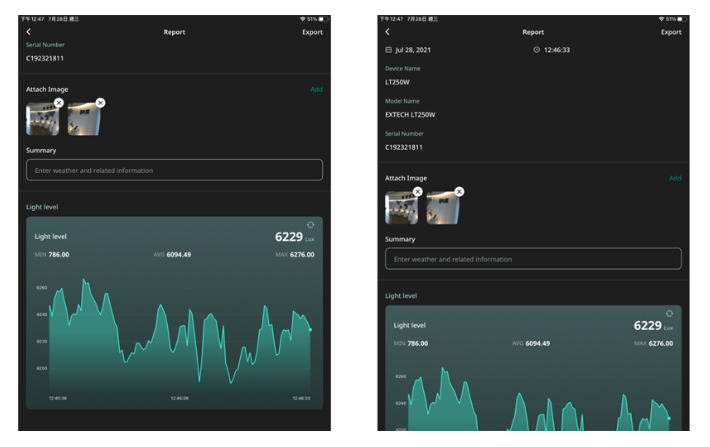Tap chart's latest data point on left screen
Viewport: 710px width, 447px height.
(310, 330)
